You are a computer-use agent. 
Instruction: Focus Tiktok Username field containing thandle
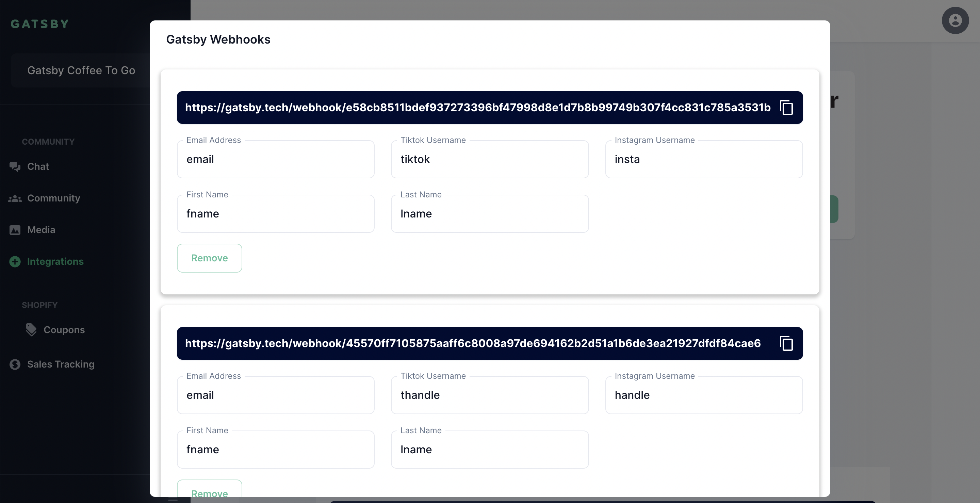(x=490, y=395)
